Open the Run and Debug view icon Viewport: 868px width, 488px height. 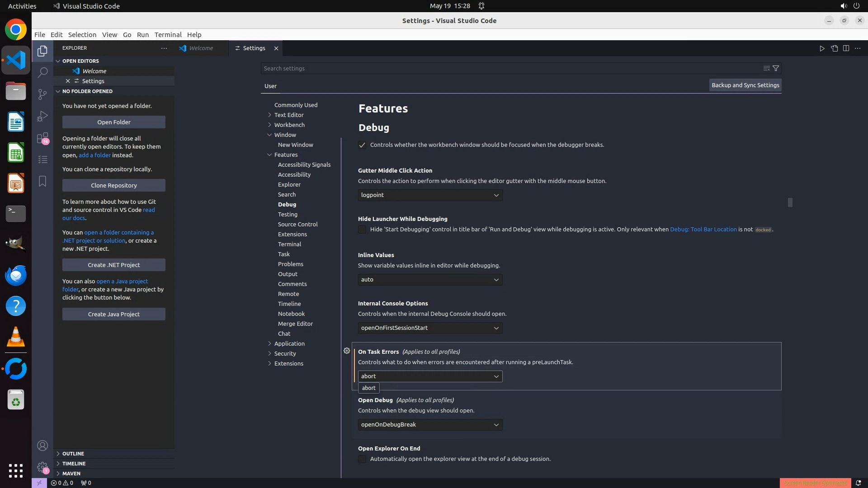42,116
